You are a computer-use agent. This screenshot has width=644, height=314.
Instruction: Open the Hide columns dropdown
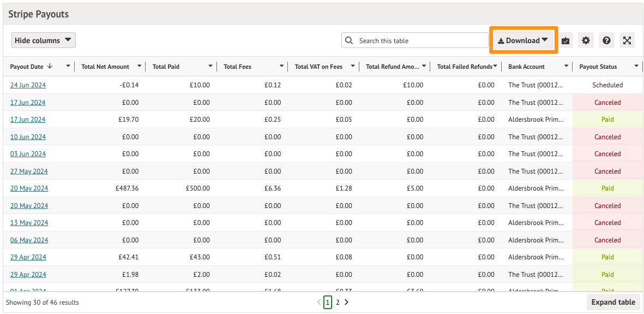(x=44, y=40)
